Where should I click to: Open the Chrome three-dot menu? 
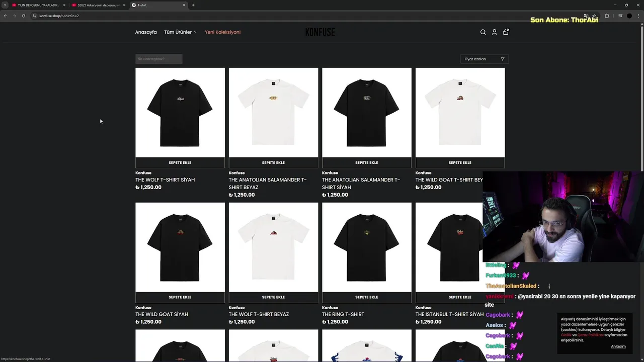click(x=638, y=16)
